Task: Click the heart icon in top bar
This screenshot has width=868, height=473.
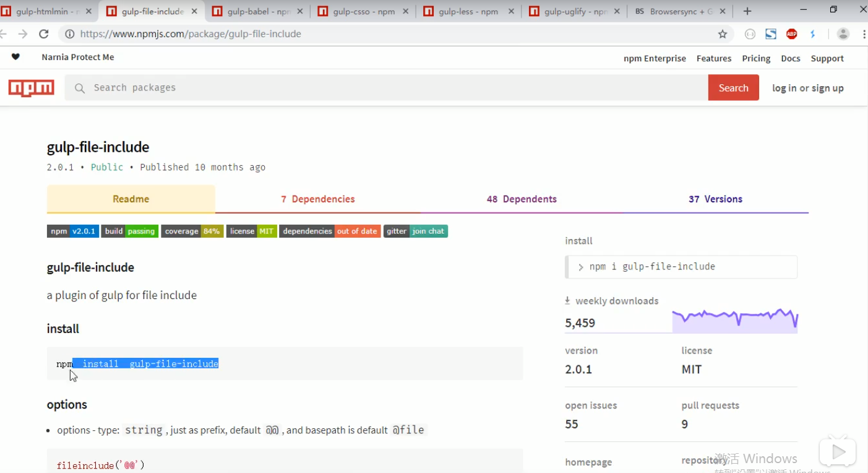Action: point(15,57)
